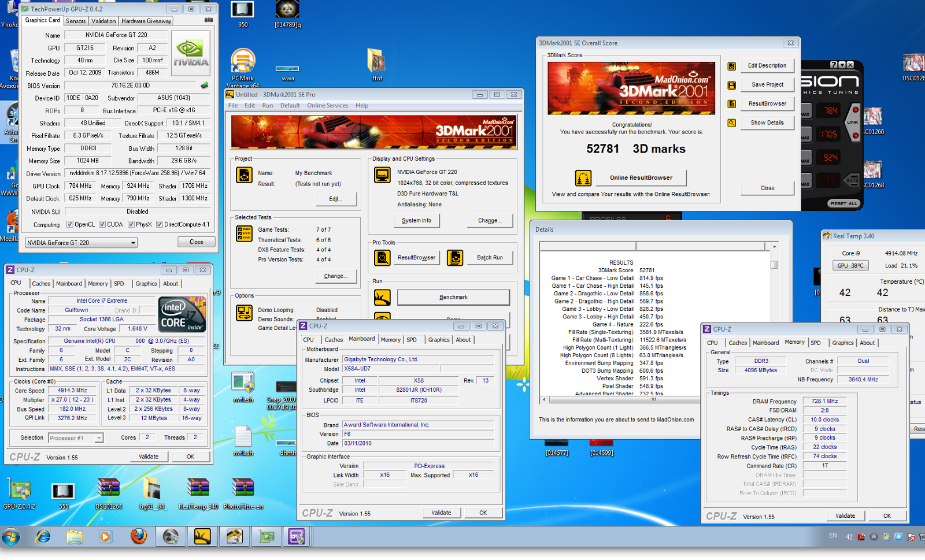The image size is (925, 560).
Task: Click the CPU-Z taskbar button
Action: pos(297,537)
